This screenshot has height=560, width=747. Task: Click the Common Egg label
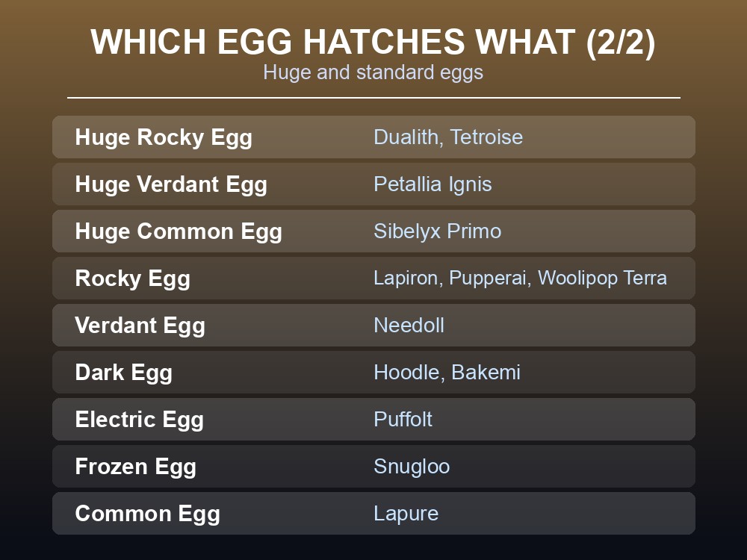147,514
